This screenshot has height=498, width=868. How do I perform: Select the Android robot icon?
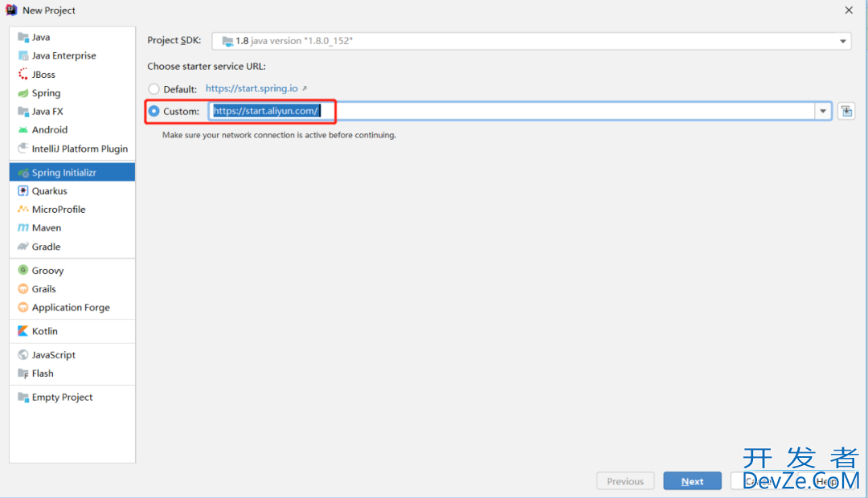click(23, 129)
